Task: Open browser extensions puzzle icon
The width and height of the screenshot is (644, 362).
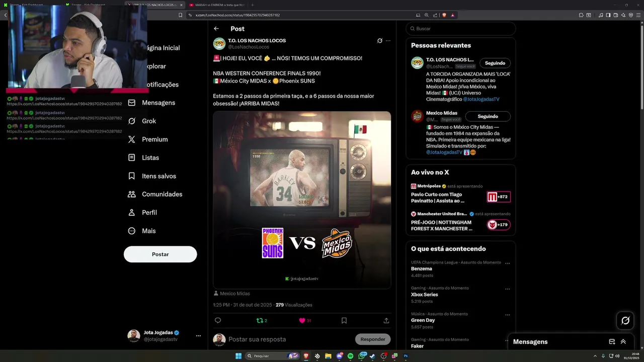Action: (580, 15)
